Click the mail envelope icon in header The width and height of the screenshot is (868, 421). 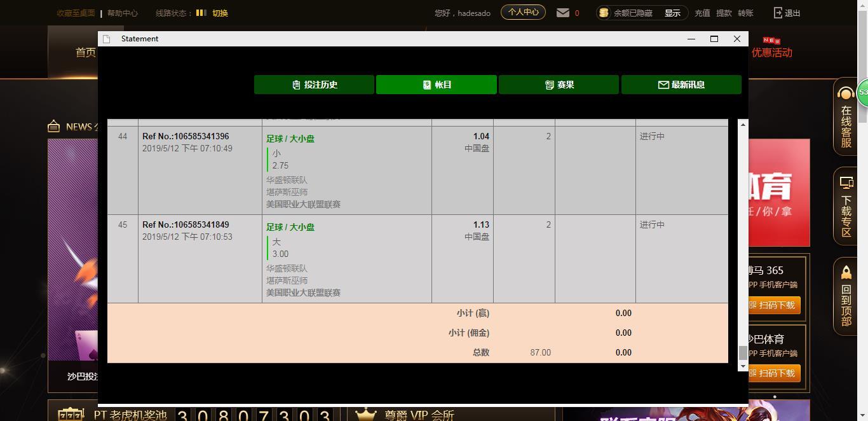coord(563,13)
